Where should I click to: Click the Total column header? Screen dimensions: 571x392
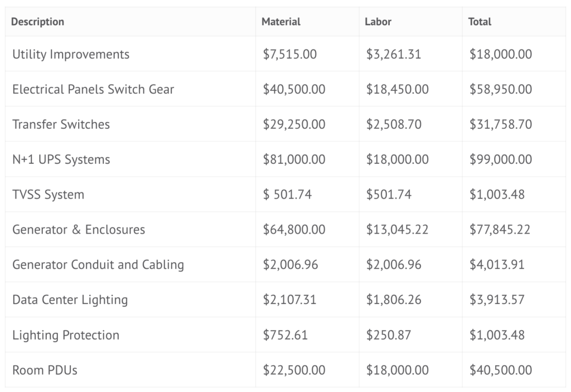point(480,22)
